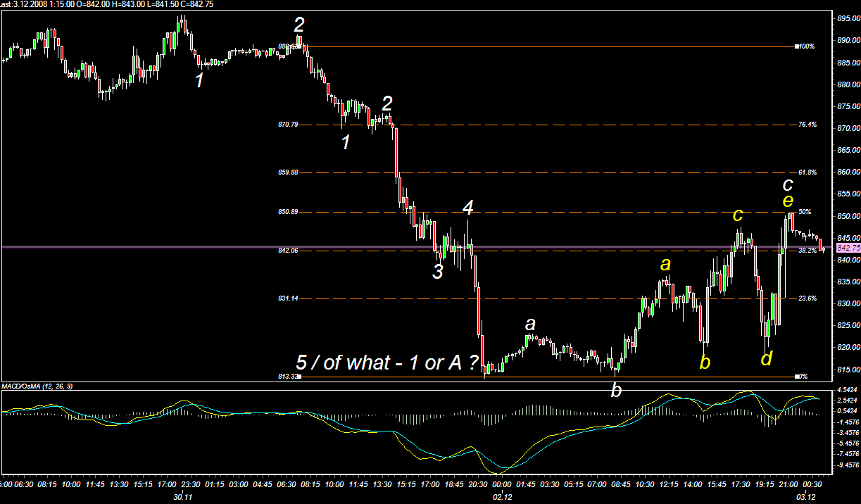This screenshot has height=504, width=861.
Task: Click the MACD/OsMA (12, 26, 9) indicator label
Action: 37,386
